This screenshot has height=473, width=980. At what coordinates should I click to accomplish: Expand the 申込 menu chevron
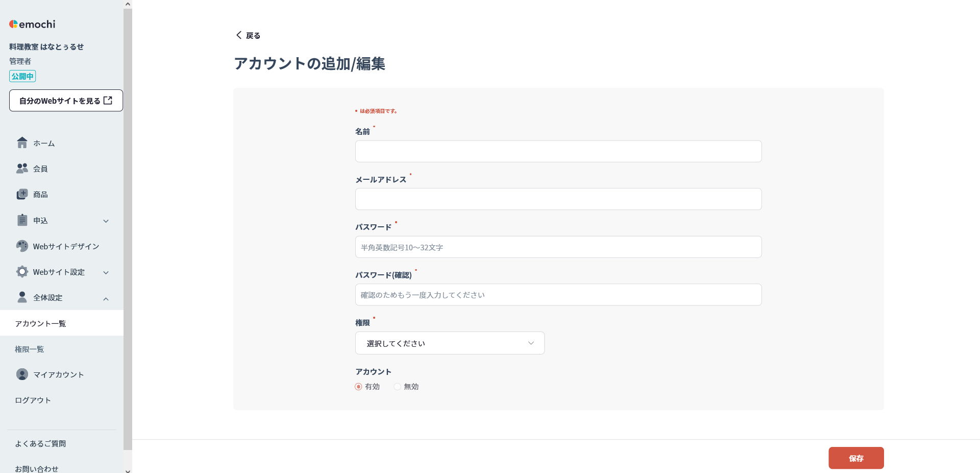pos(106,221)
